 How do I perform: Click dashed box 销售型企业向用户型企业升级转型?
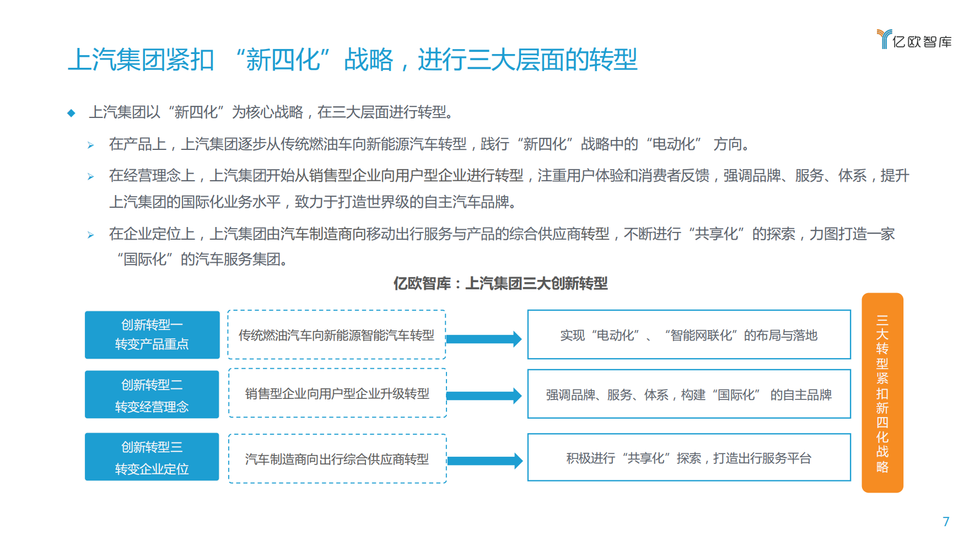click(x=337, y=393)
